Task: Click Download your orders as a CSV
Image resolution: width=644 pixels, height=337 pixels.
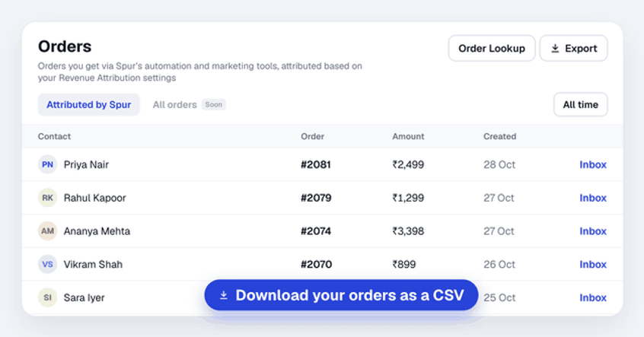Action: [x=341, y=295]
